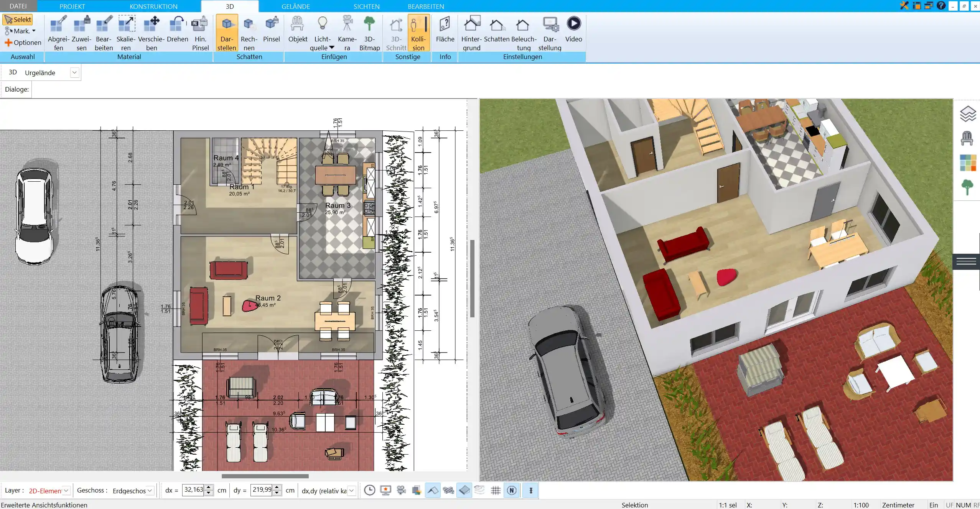Screen dimensions: 980x509
Task: Click the film camera icon in bottom toolbar
Action: (x=401, y=490)
